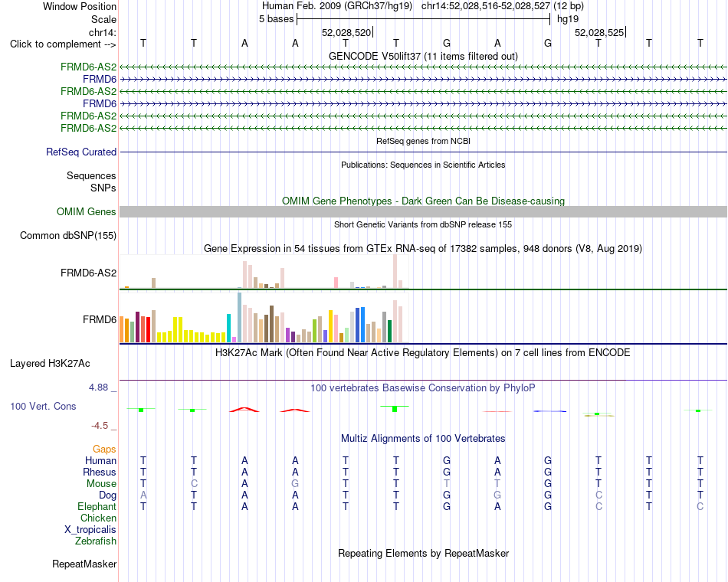Click the Common dbSNP(155) label
Screen dimensions: 728x582
pos(67,235)
